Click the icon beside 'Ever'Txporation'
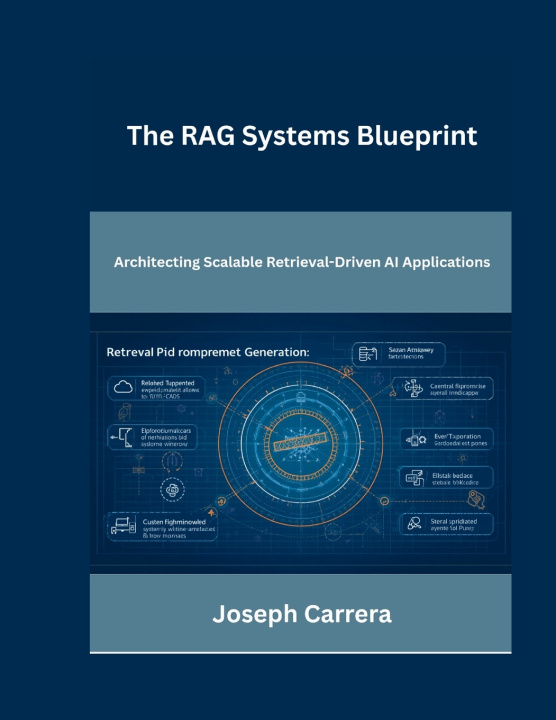Image resolution: width=556 pixels, height=720 pixels. pos(416,439)
